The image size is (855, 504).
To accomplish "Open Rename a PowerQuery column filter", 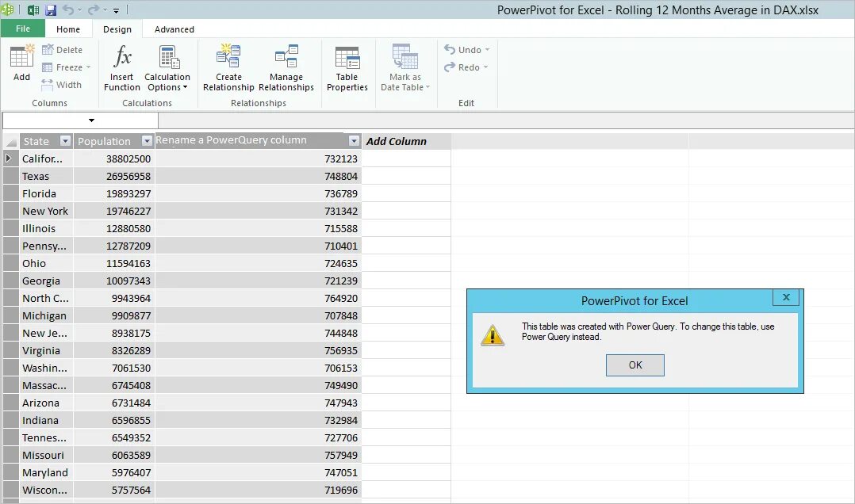I will point(354,141).
